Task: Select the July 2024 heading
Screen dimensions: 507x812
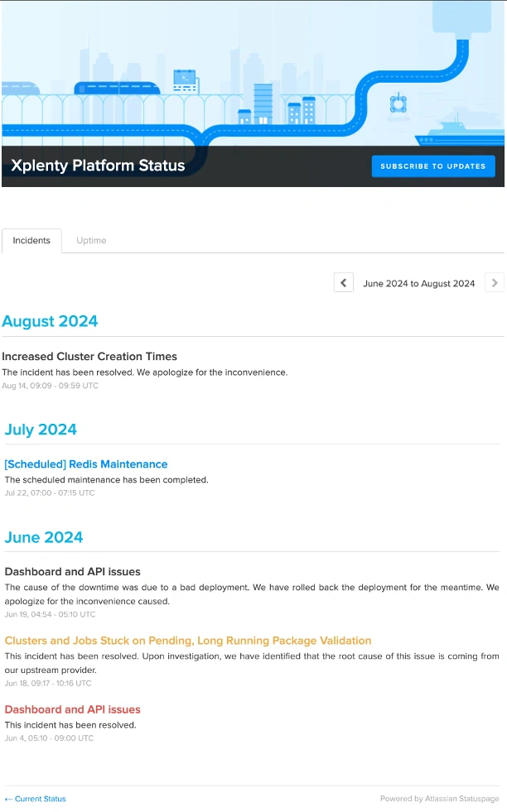Action: click(x=41, y=430)
